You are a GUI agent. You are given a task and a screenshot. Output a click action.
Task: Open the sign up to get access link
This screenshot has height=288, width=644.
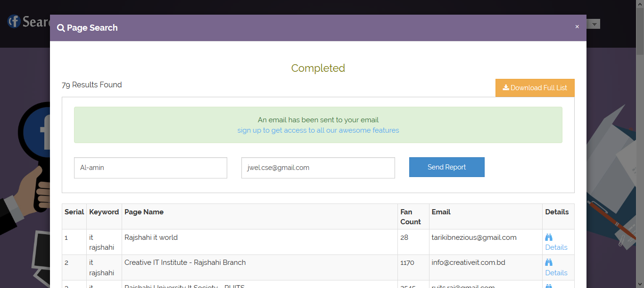pyautogui.click(x=318, y=130)
